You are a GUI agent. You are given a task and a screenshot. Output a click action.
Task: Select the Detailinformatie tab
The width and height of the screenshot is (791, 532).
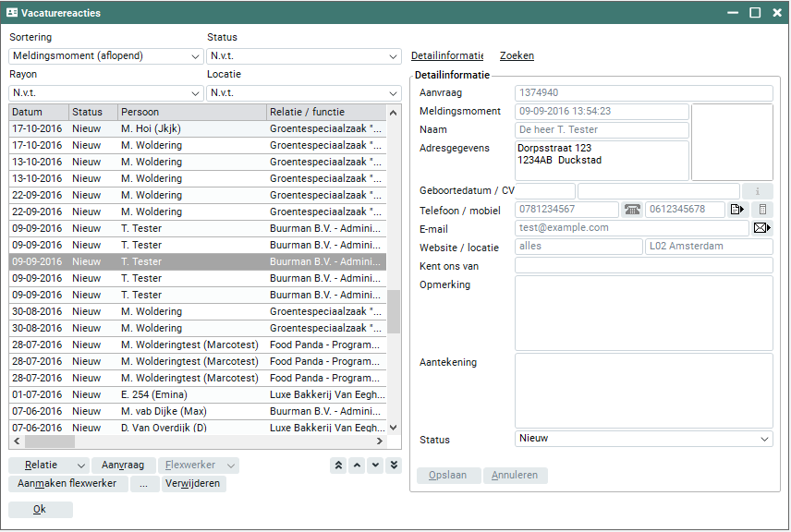[x=447, y=55]
